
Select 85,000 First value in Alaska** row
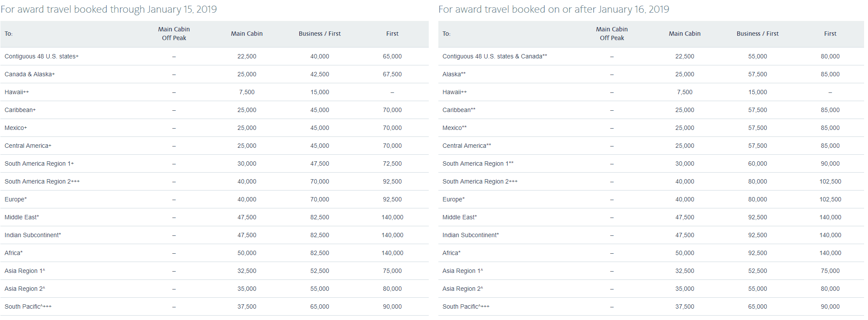tap(830, 74)
